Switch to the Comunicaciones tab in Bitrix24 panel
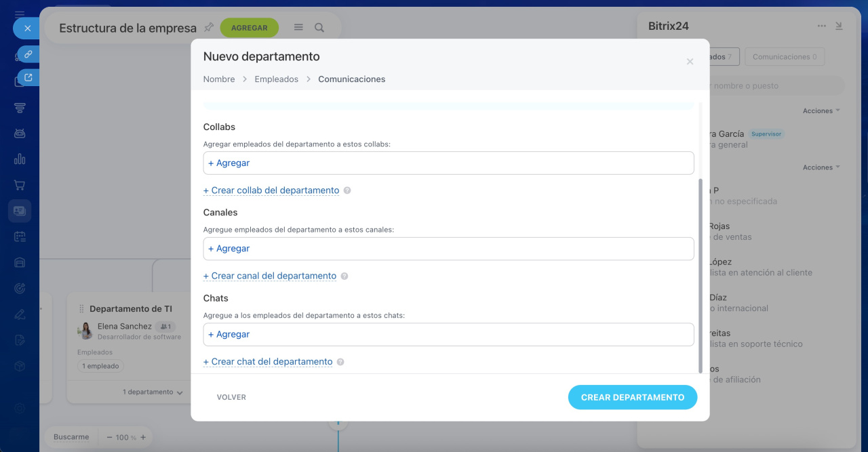This screenshot has height=452, width=868. pyautogui.click(x=784, y=57)
